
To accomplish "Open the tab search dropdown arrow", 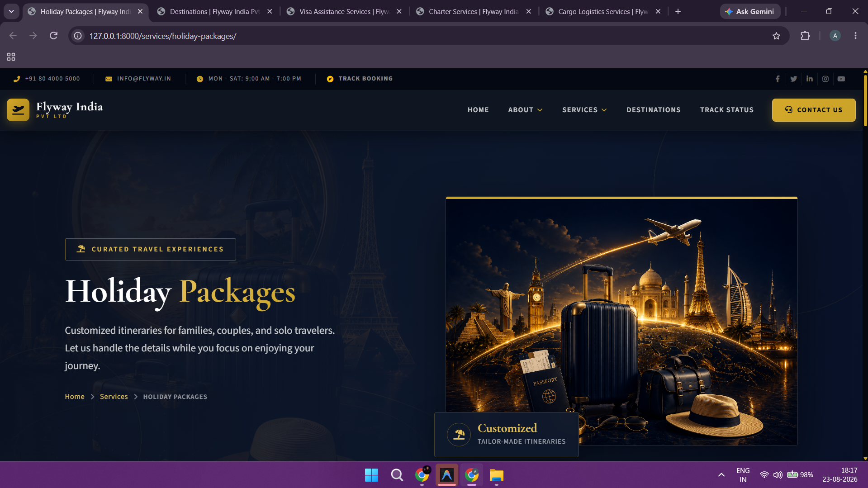I will click(11, 12).
